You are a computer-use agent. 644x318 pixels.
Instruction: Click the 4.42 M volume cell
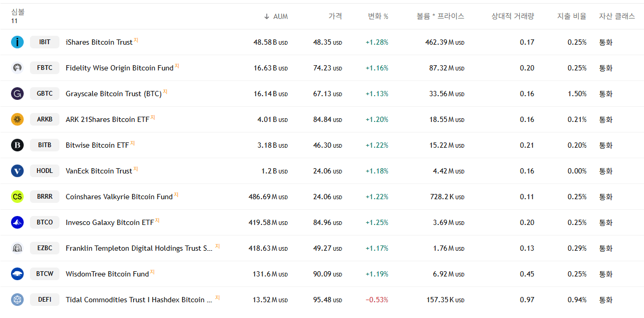(449, 171)
